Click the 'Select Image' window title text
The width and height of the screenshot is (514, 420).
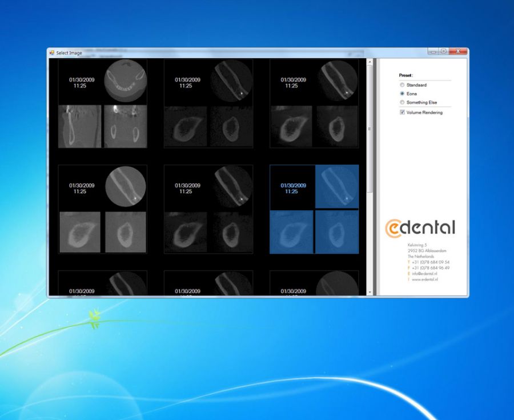(x=69, y=53)
